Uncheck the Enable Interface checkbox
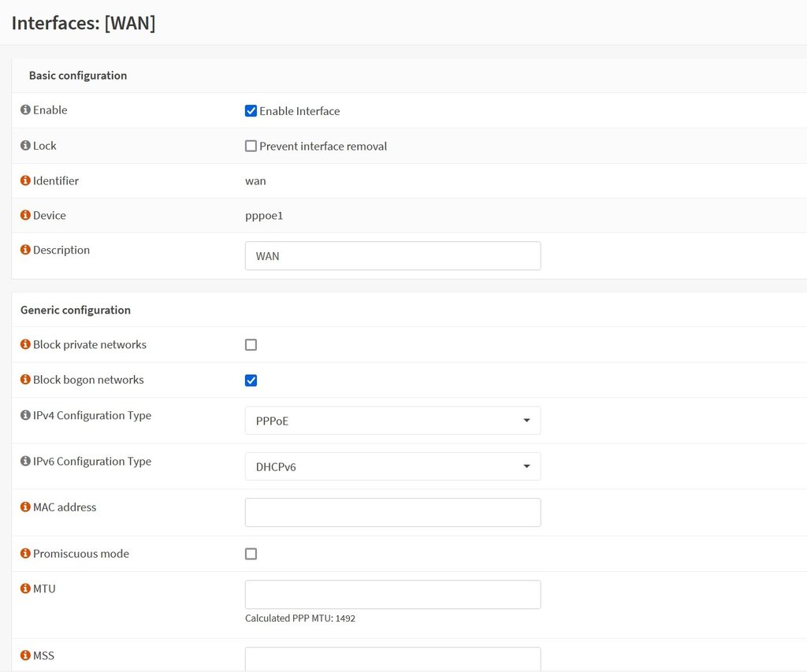807x672 pixels. pos(251,110)
